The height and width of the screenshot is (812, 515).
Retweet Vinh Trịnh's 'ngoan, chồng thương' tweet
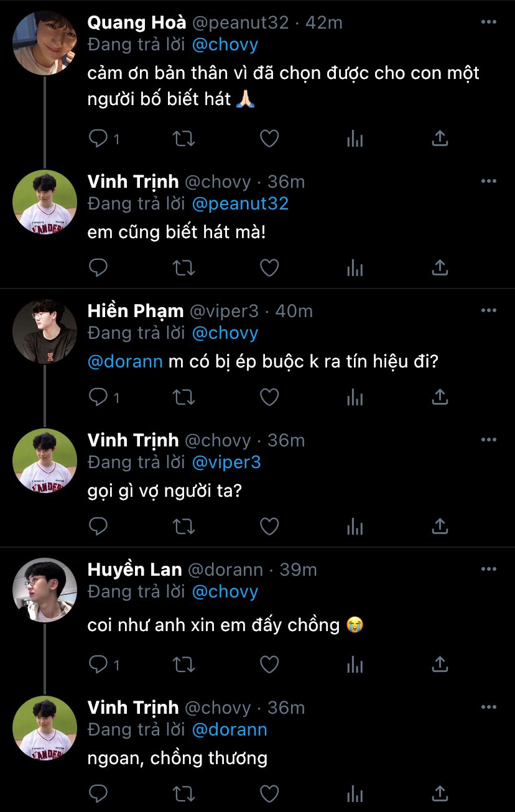coord(183,793)
